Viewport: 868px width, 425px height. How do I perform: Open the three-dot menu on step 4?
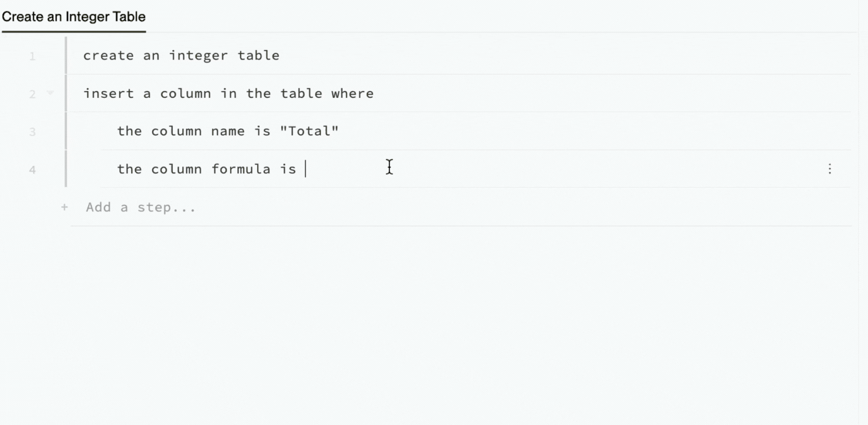(829, 169)
